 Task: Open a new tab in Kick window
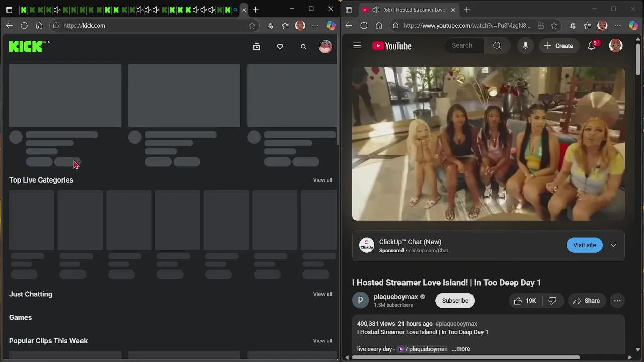pyautogui.click(x=256, y=10)
